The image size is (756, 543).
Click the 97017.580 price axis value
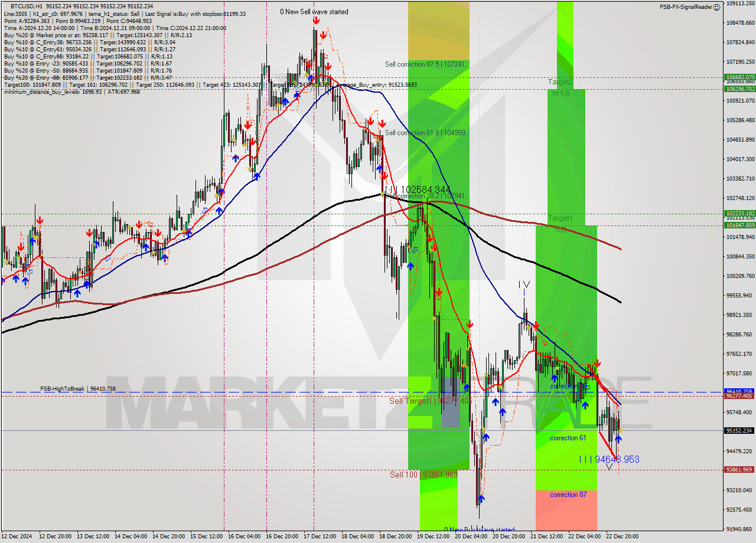tap(739, 374)
